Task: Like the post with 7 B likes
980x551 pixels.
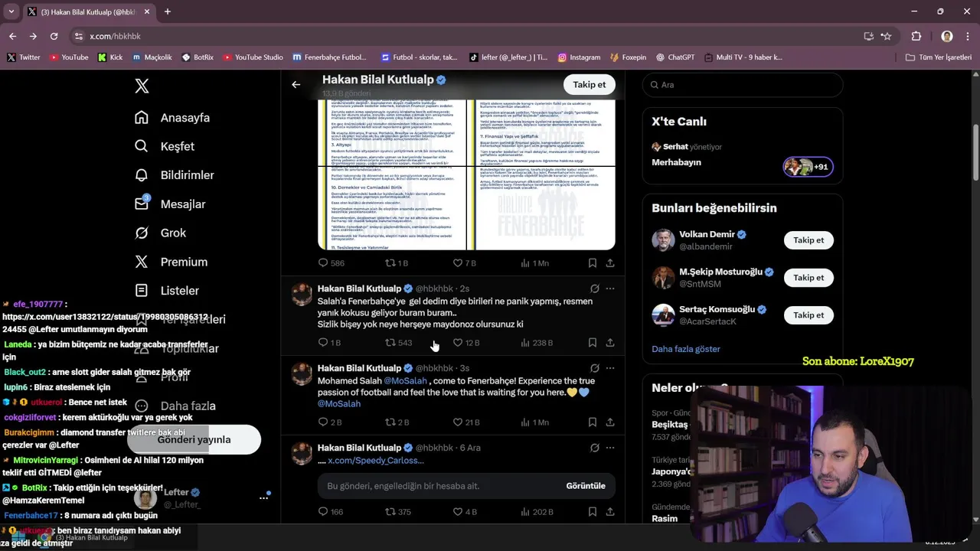Action: 464,263
